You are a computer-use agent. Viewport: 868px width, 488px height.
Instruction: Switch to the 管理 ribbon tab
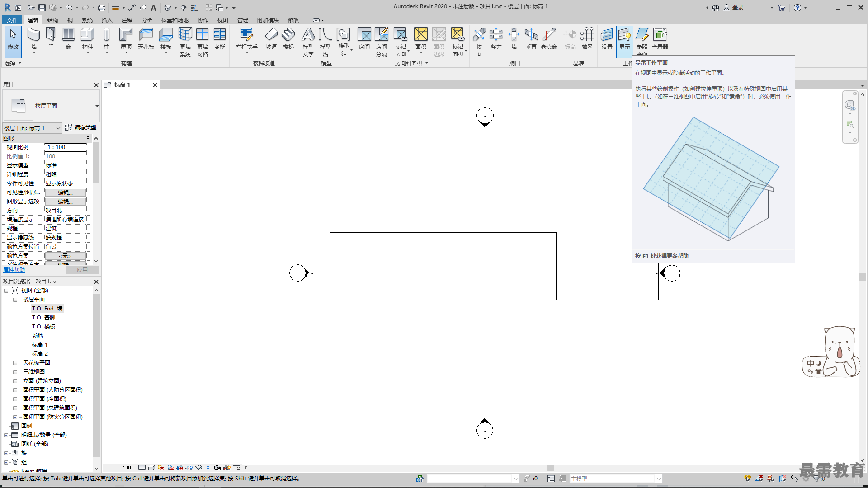243,20
